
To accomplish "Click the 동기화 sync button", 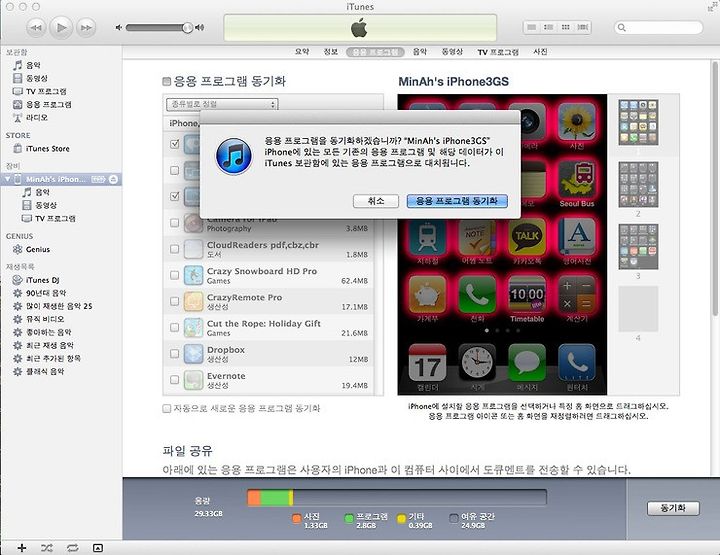I will click(673, 508).
